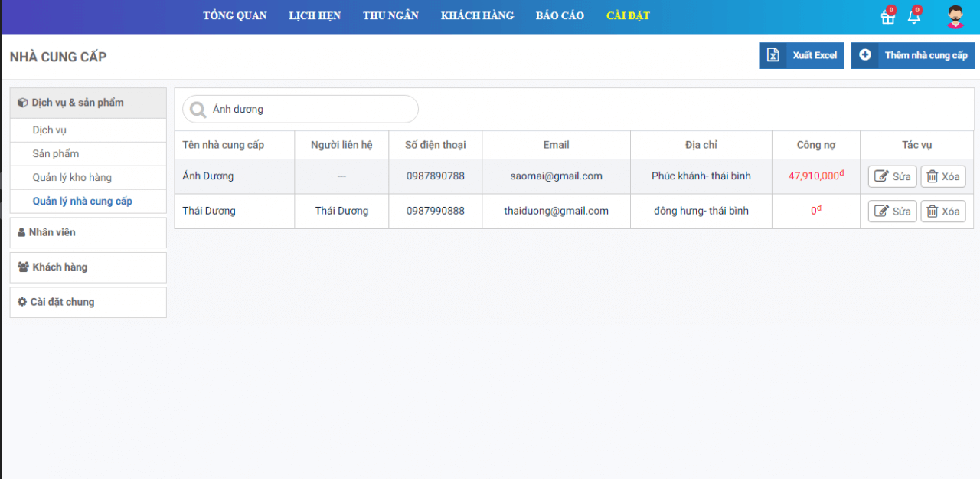Open the LỊCH HẸN menu
The width and height of the screenshot is (980, 479).
tap(315, 16)
